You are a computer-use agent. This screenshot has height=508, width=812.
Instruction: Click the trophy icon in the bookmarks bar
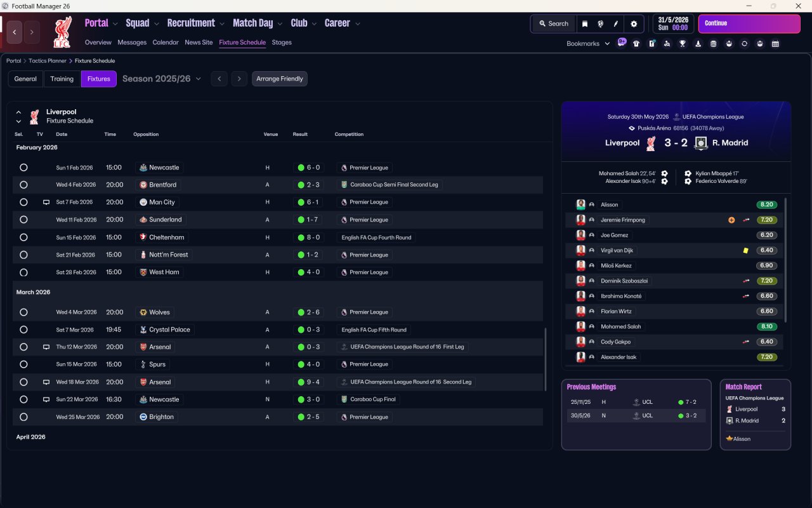coord(683,44)
